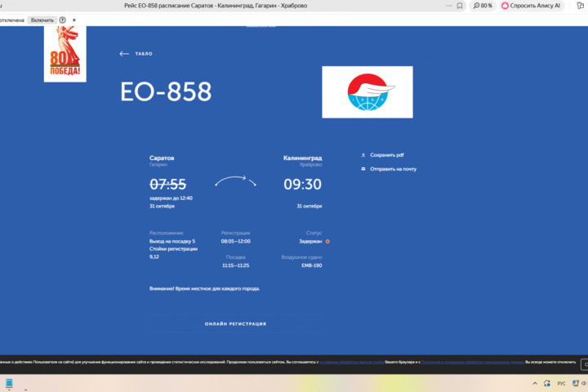Bookmark this page using bookmark icon
588x392 pixels.
(x=461, y=6)
